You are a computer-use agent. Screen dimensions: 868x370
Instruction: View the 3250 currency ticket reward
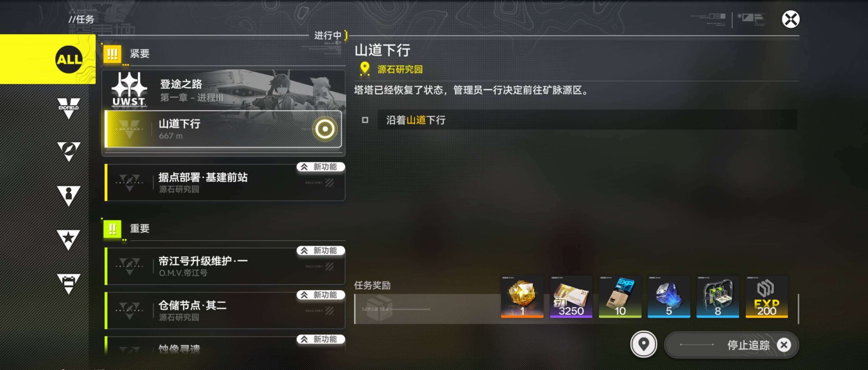click(x=571, y=297)
